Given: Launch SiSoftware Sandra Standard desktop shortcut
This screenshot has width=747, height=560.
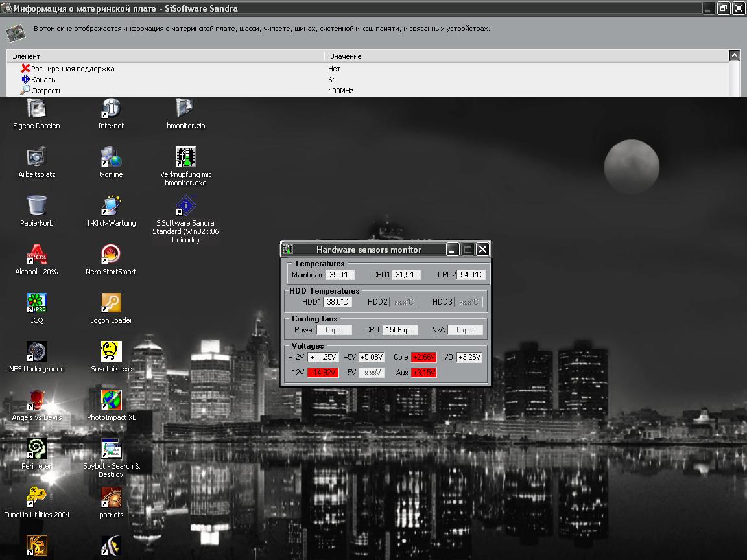Looking at the screenshot, I should (x=185, y=205).
